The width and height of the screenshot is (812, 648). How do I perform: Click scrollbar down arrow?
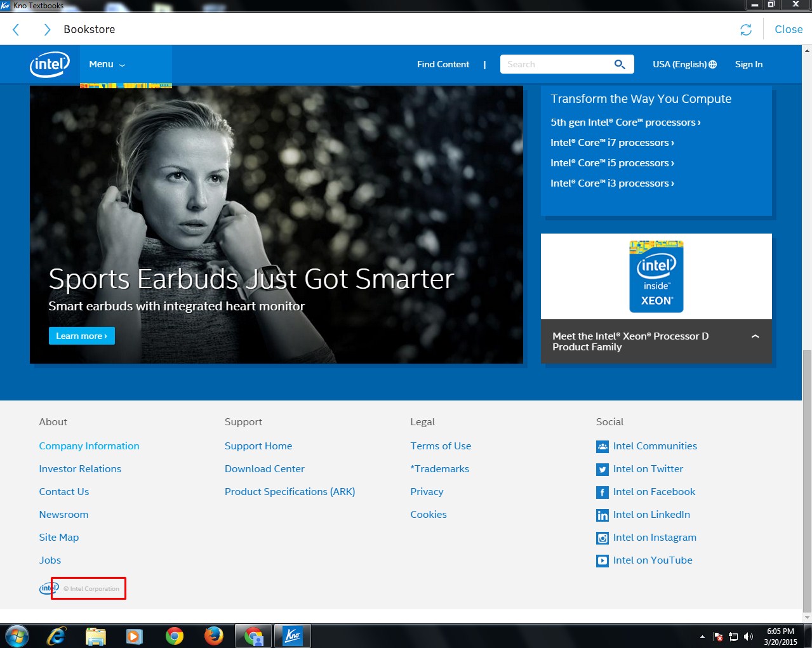tap(807, 617)
